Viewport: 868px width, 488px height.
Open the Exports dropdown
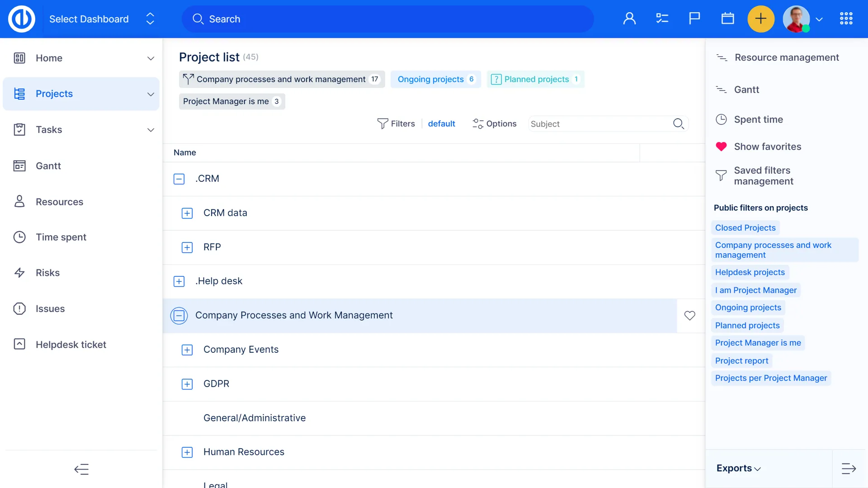pos(738,469)
